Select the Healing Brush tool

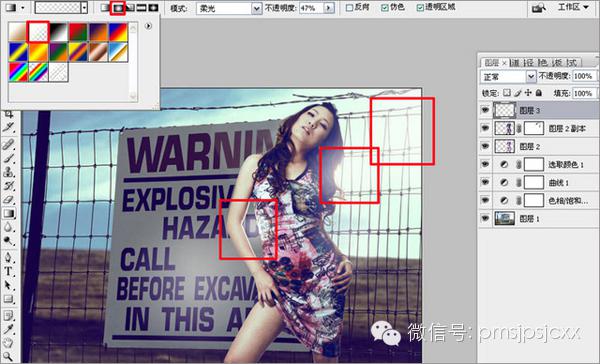point(8,144)
